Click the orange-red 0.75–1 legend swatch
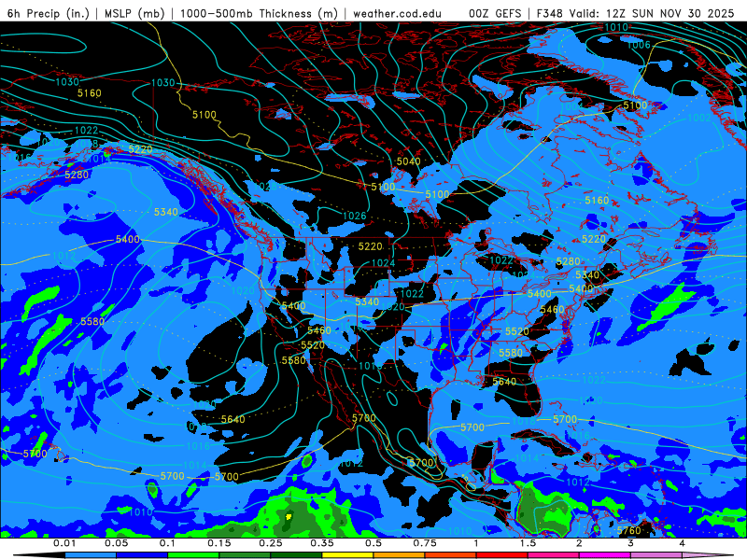 click(451, 555)
